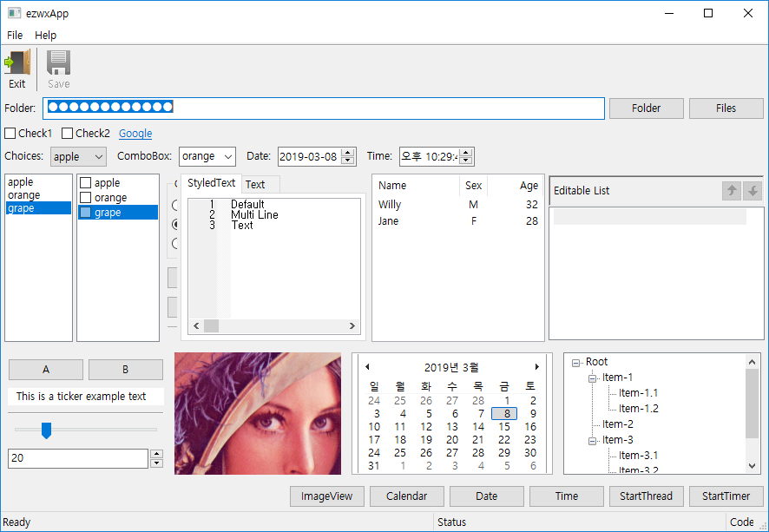Viewport: 769px width, 532px height.
Task: Click the blue slider thumb
Action: coord(46,430)
